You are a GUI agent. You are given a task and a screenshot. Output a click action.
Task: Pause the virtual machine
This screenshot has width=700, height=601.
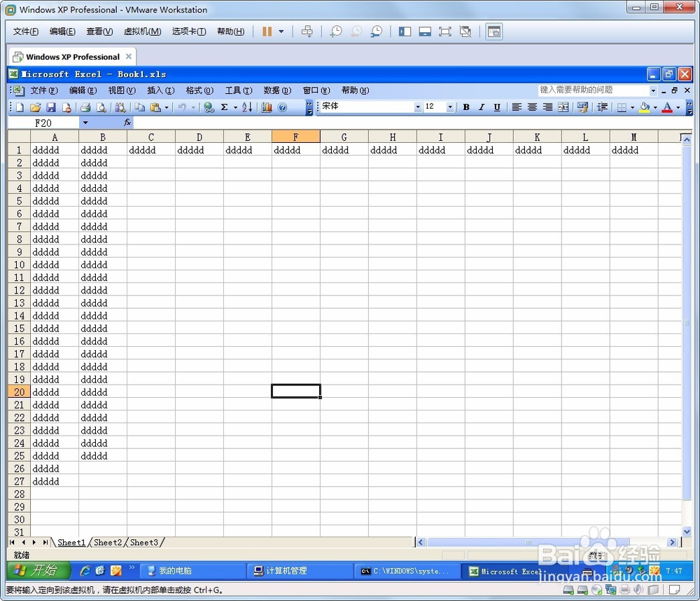pos(267,32)
